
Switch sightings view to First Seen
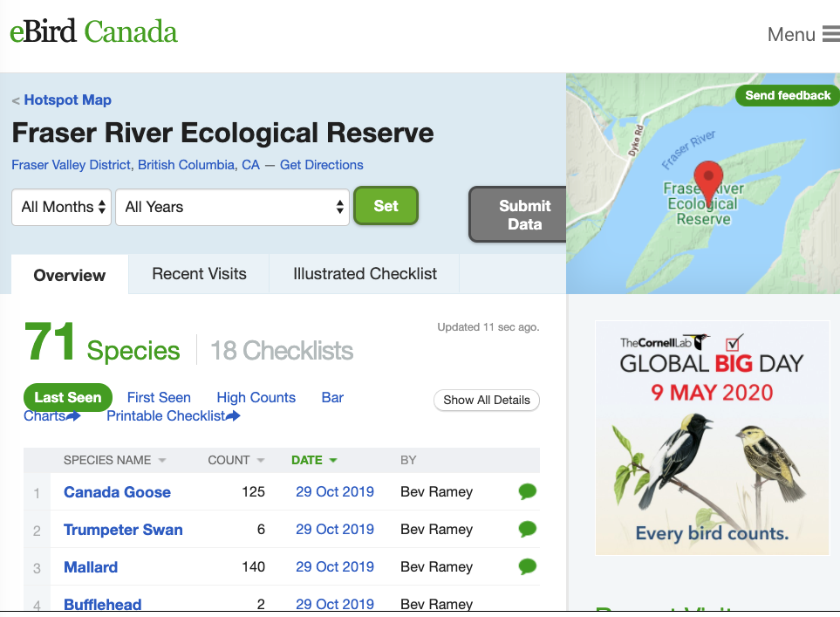tap(160, 397)
